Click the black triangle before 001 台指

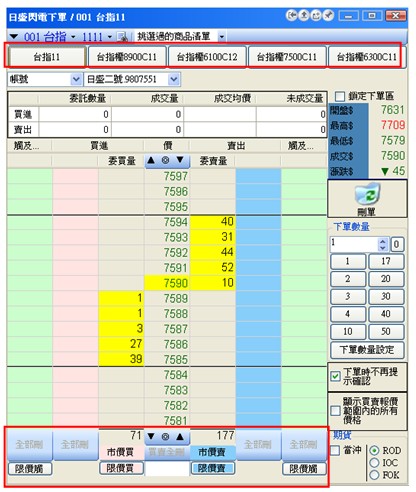[x=14, y=36]
